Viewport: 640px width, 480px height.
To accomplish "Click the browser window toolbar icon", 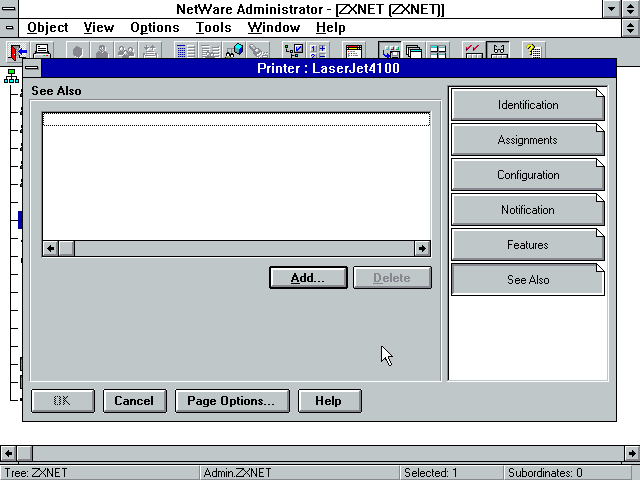I will pos(353,51).
